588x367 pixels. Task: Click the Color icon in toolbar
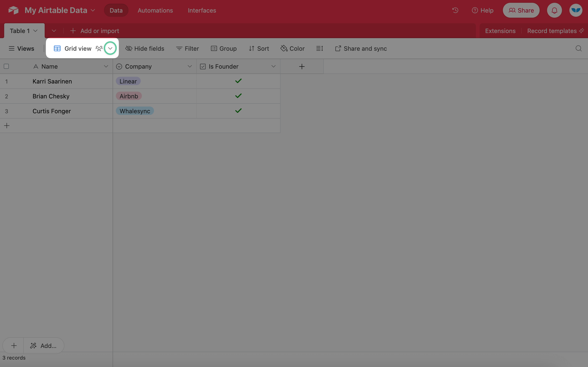click(x=292, y=48)
